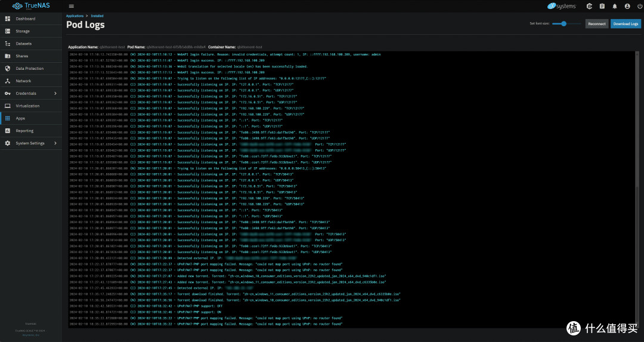Click the Reconnect button
The image size is (644, 342).
tap(597, 24)
